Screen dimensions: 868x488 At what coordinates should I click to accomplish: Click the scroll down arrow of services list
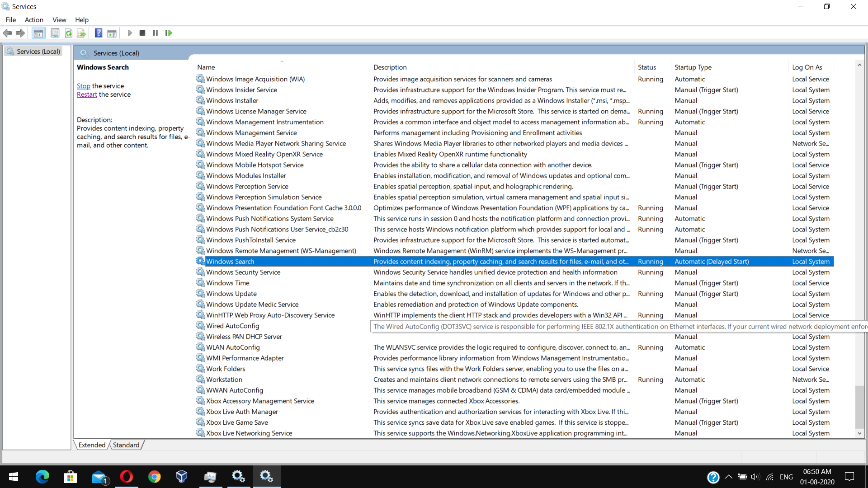(859, 433)
